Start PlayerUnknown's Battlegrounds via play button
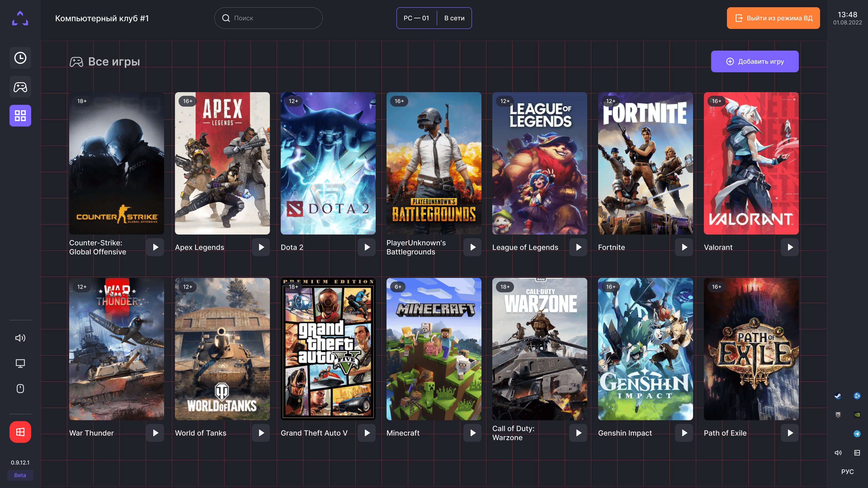The height and width of the screenshot is (488, 868). tap(473, 247)
